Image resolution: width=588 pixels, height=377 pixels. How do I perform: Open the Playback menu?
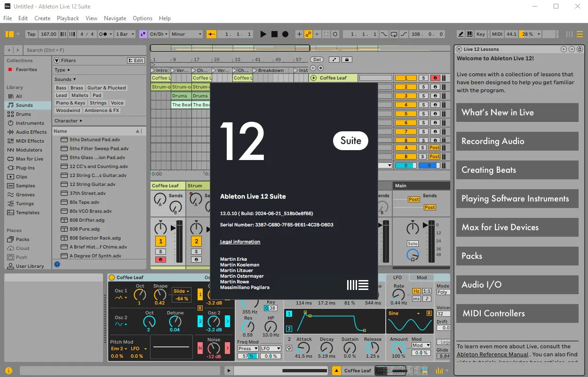[x=68, y=18]
